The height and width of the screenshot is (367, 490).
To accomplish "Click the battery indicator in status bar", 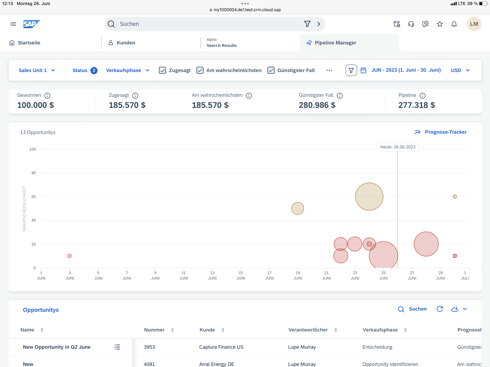I will click(x=483, y=3).
